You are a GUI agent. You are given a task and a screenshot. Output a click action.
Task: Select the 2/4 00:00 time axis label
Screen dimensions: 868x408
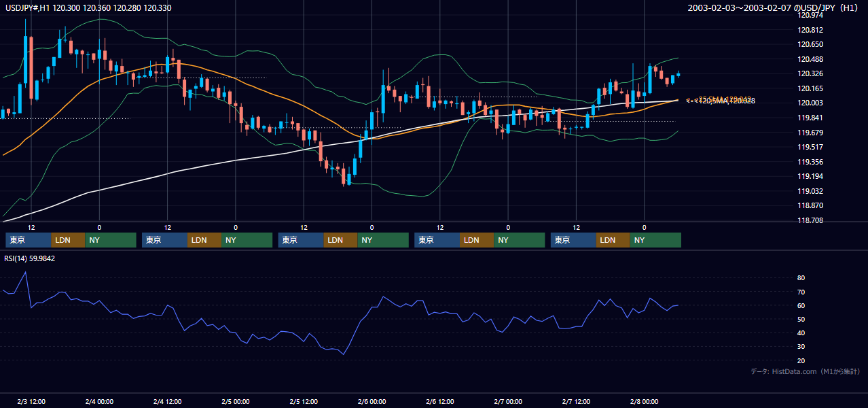coord(99,401)
